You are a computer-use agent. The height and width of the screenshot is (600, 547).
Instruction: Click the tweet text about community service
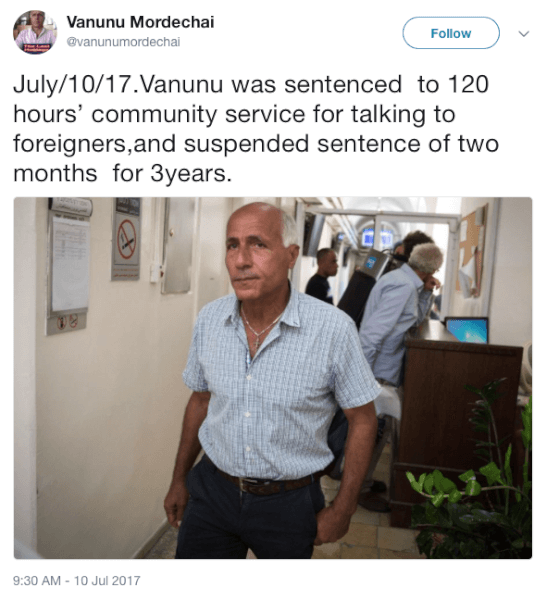tap(256, 129)
